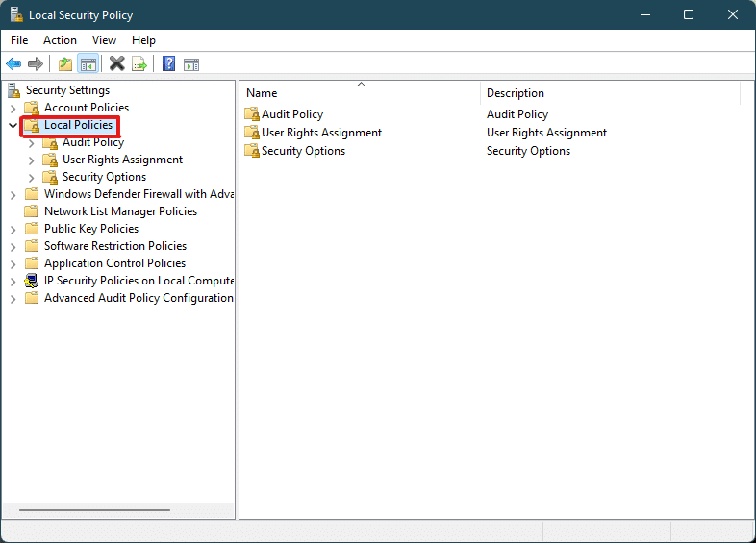Click Audit Policy icon in right pane

(252, 114)
